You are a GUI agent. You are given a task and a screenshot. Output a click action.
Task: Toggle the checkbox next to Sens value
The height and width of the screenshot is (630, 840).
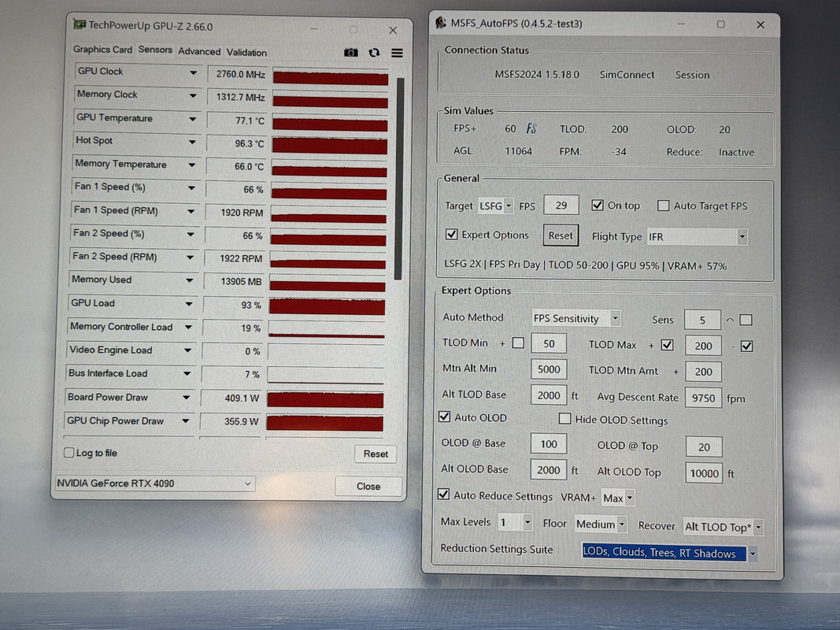point(746,320)
